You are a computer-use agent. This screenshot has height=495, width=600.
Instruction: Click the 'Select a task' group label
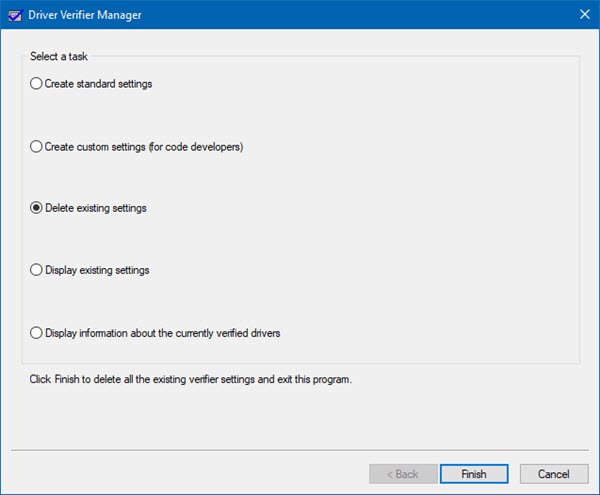click(x=58, y=56)
